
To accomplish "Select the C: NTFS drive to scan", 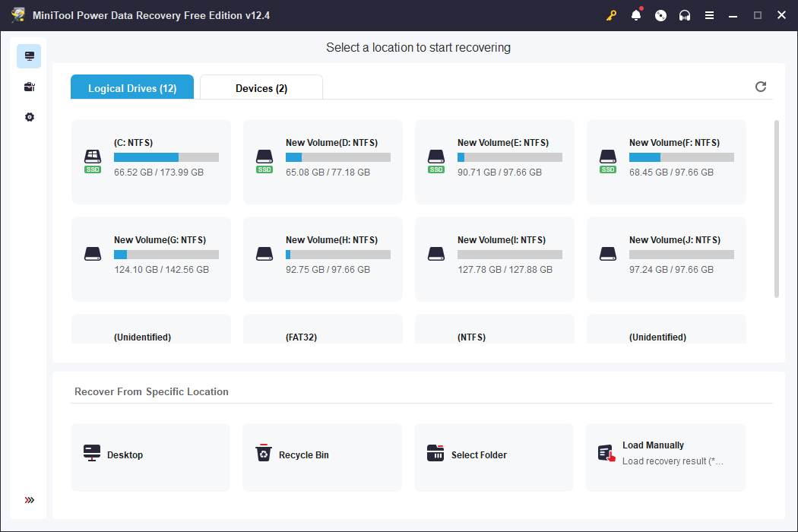I will [150, 161].
